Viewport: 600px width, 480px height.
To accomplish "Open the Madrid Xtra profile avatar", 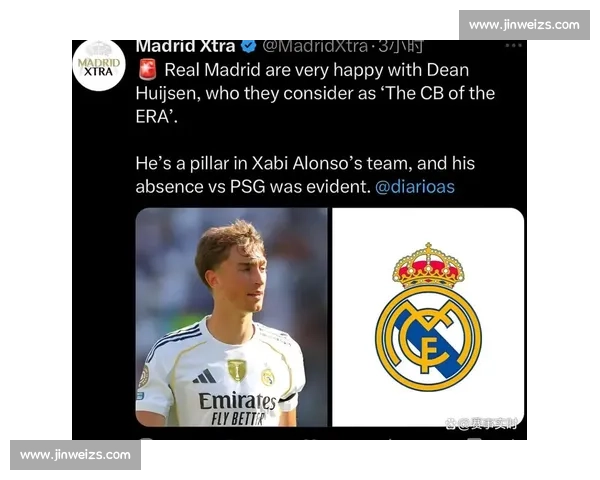I will click(99, 65).
